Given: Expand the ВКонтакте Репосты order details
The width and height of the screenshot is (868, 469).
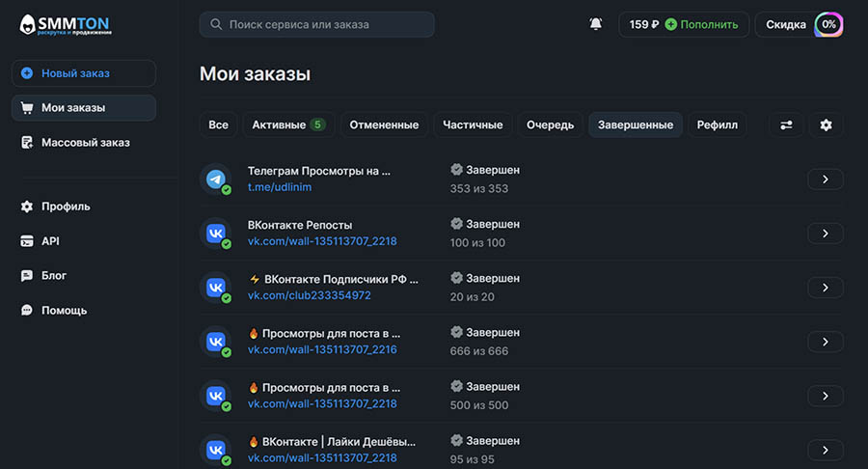Looking at the screenshot, I should coord(825,234).
